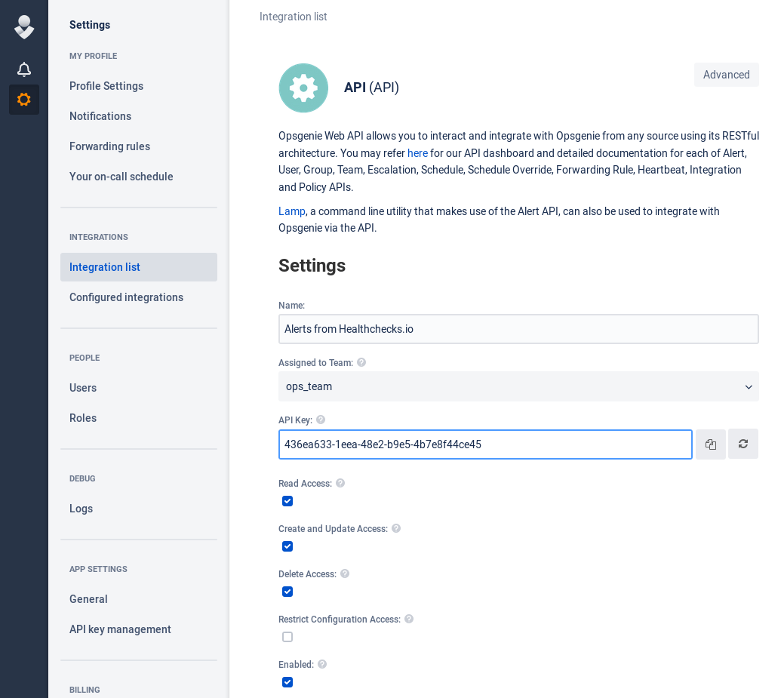Follow the Lamp link

(291, 211)
